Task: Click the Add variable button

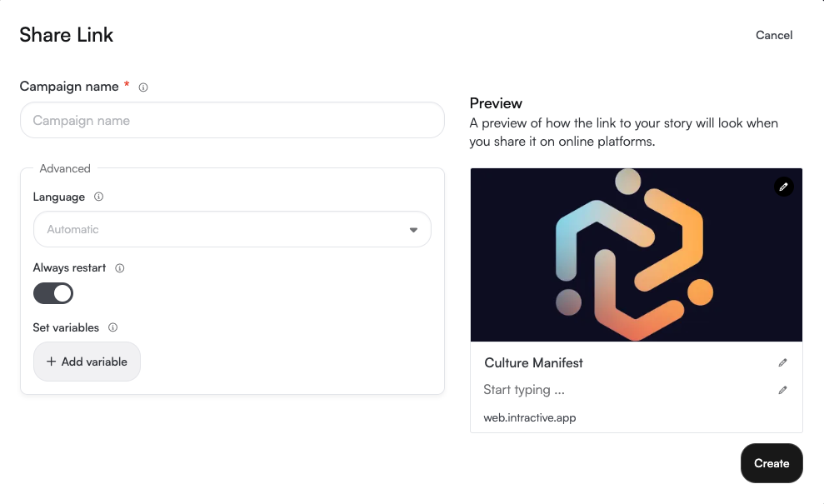Action: pos(87,362)
